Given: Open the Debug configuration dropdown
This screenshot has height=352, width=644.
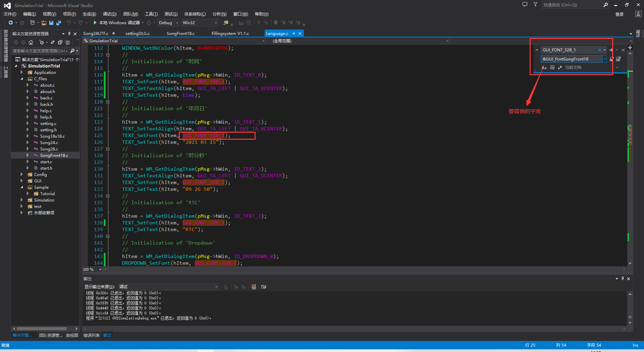Looking at the screenshot, I should tap(168, 23).
